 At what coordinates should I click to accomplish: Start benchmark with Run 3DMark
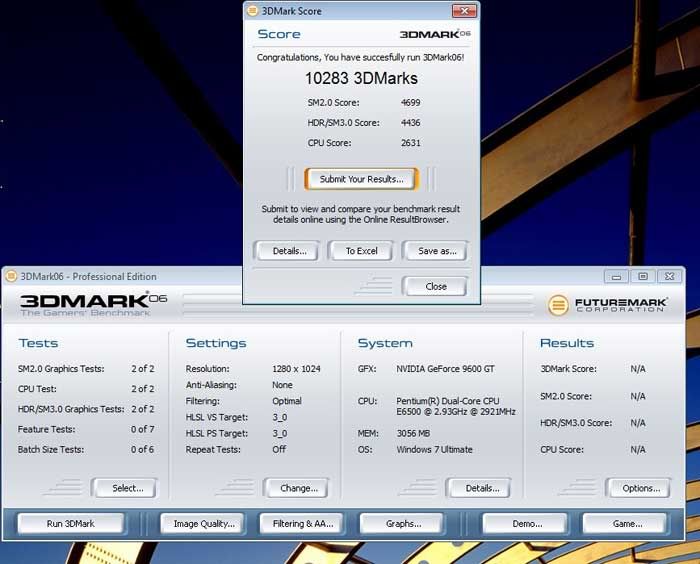click(x=71, y=523)
